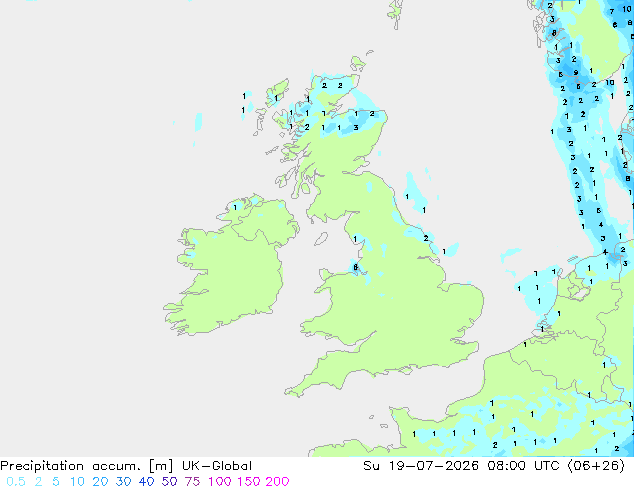Viewport: 634px width, 490px height.
Task: Click the '(06+26)' forecast run label
Action: (596, 466)
